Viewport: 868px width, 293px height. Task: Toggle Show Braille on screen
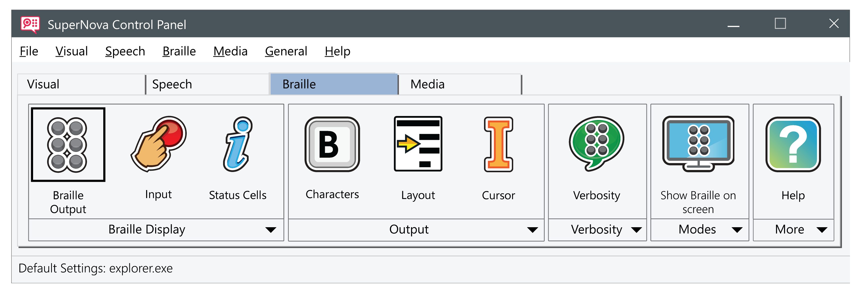698,144
